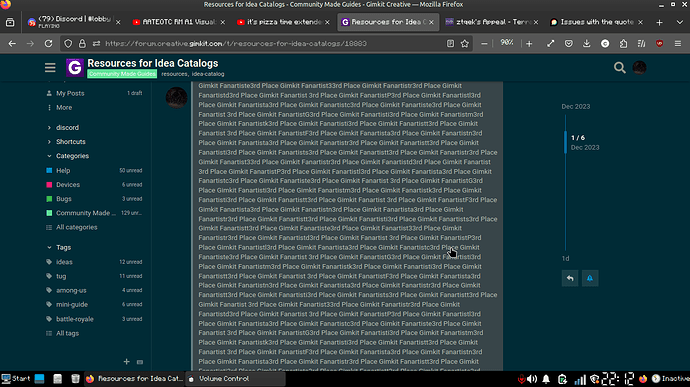Click the Community Made Guides category badge
Image resolution: width=690 pixels, height=387 pixels.
pos(122,74)
